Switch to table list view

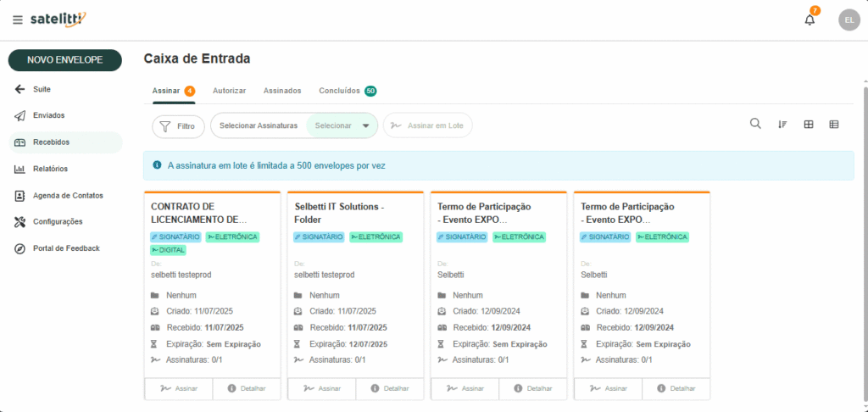point(834,125)
